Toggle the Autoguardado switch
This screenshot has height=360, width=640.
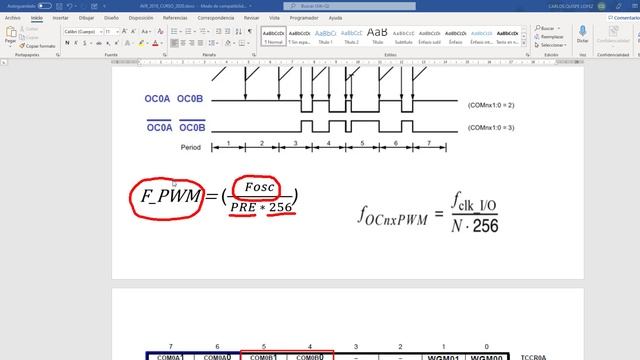45,6
